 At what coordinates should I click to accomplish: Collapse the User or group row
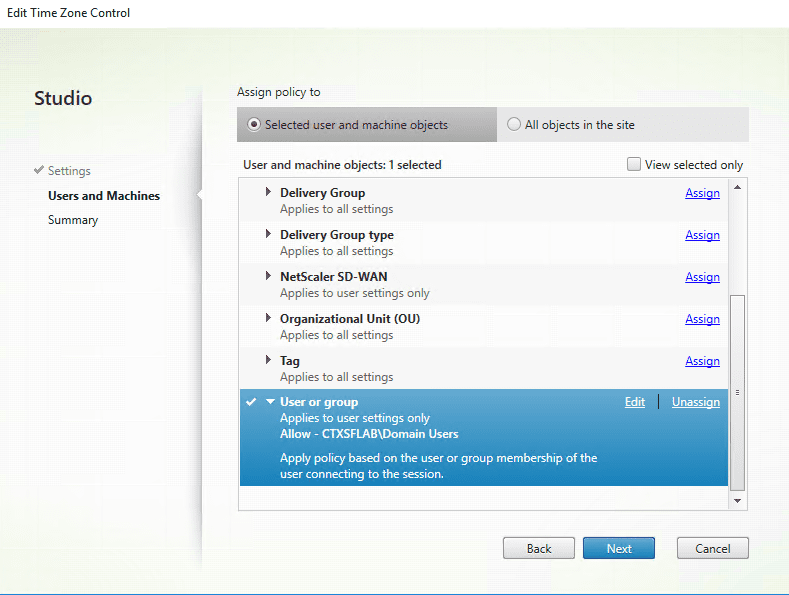tap(269, 402)
